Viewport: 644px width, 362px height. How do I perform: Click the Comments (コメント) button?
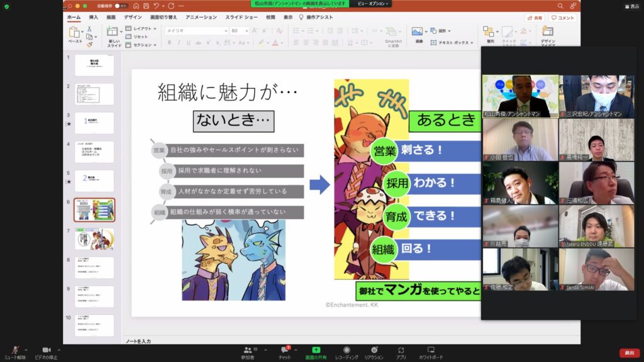coord(563,18)
